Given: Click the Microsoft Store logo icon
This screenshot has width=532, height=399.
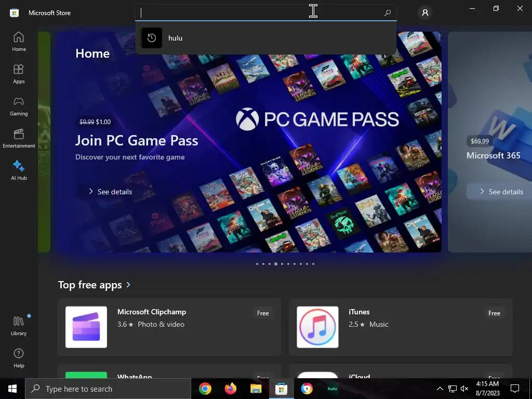Looking at the screenshot, I should (14, 13).
